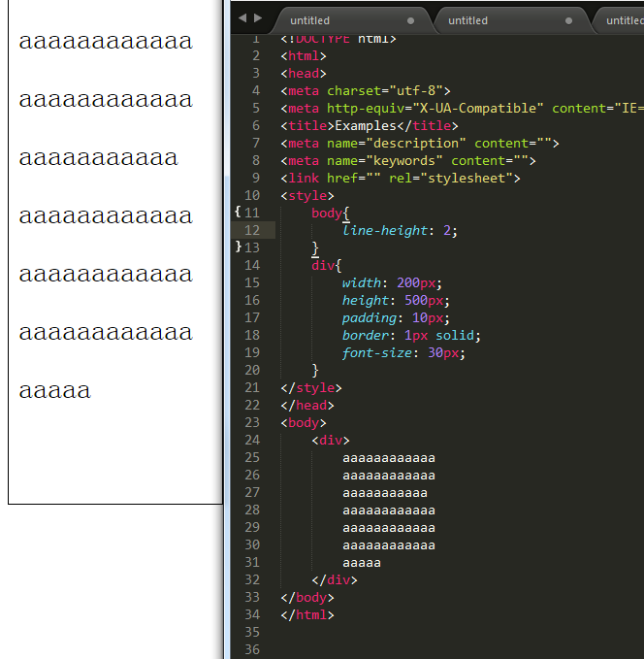Viewport: 644px width, 659px height.
Task: Click the Examples title text in code
Action: coord(366,125)
